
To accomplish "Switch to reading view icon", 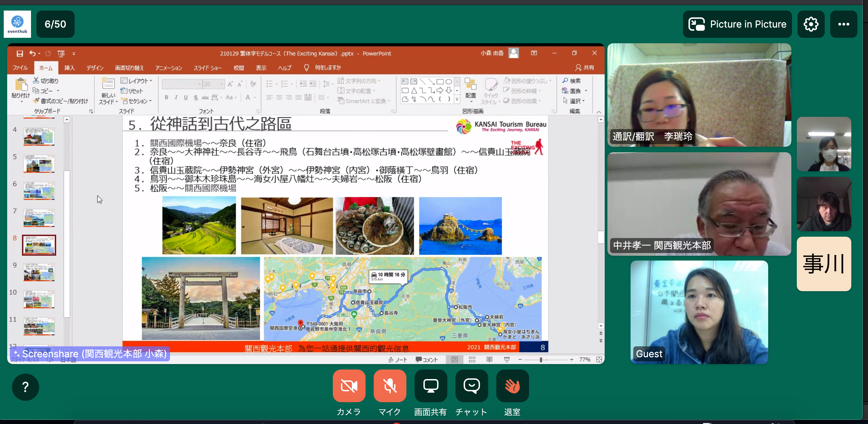I will coord(489,360).
